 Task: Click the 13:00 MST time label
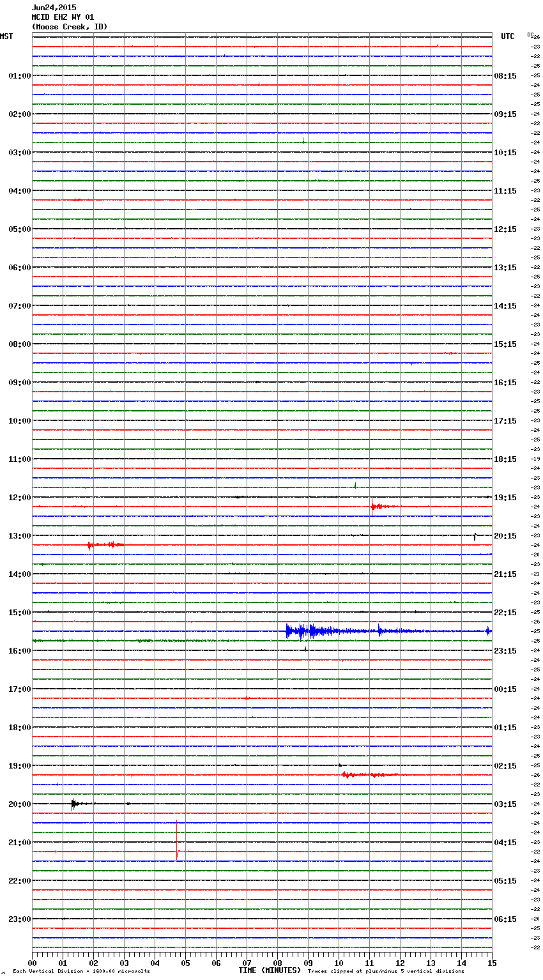coord(20,535)
